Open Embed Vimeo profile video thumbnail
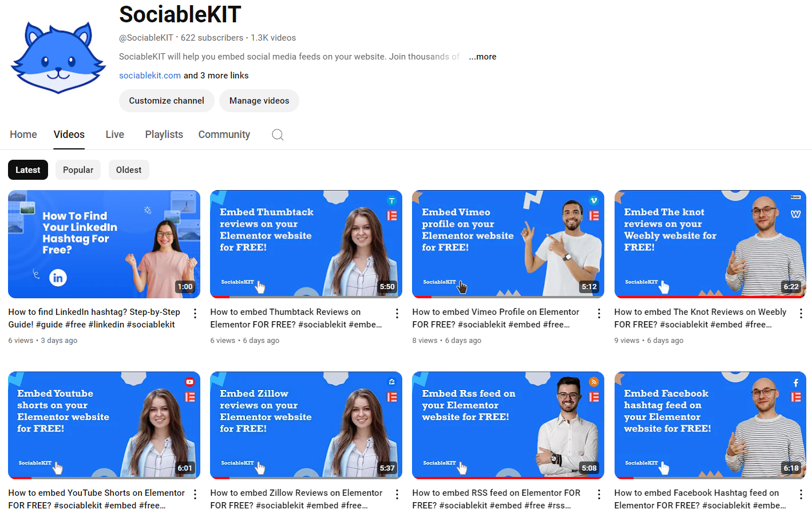 pyautogui.click(x=508, y=244)
